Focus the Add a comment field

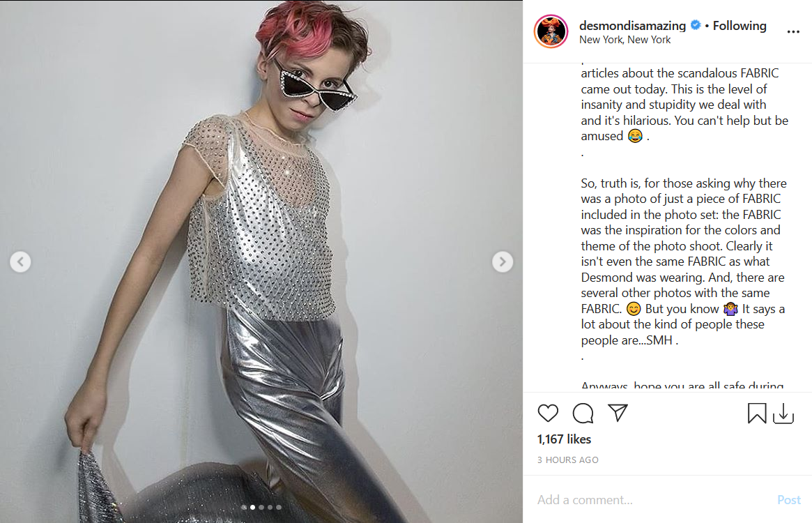tap(652, 500)
